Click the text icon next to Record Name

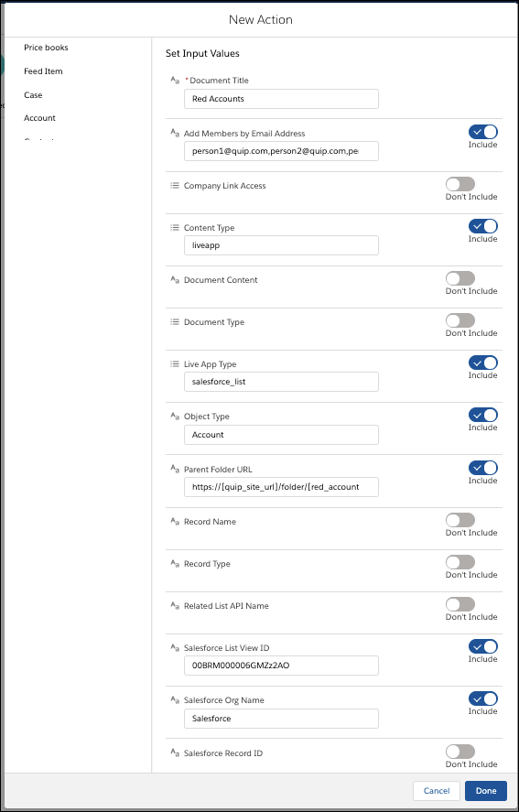pyautogui.click(x=175, y=522)
